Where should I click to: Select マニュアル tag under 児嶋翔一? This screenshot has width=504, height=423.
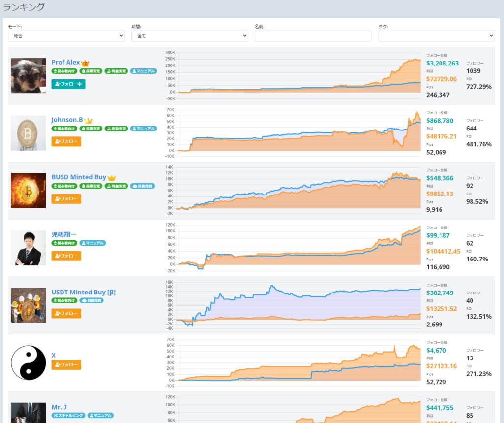[x=93, y=243]
